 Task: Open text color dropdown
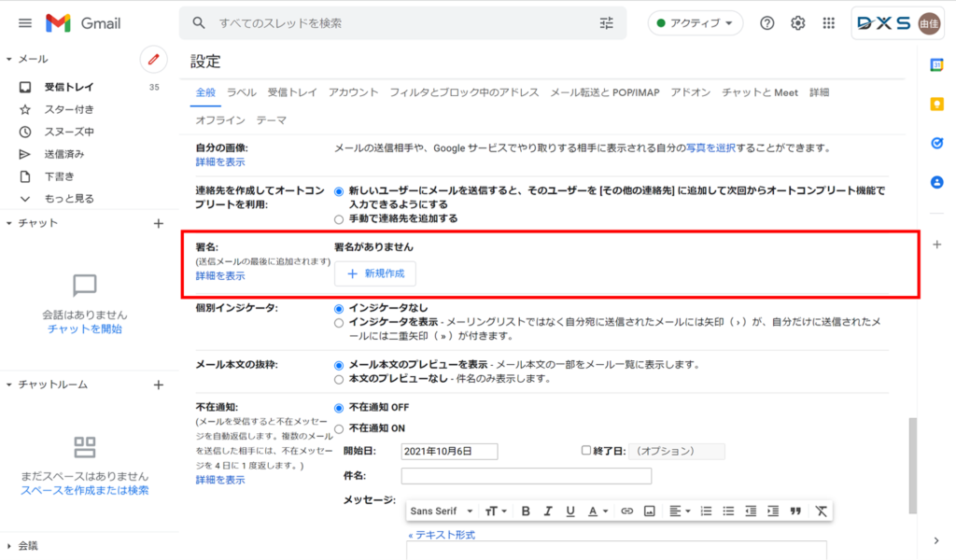coord(597,511)
